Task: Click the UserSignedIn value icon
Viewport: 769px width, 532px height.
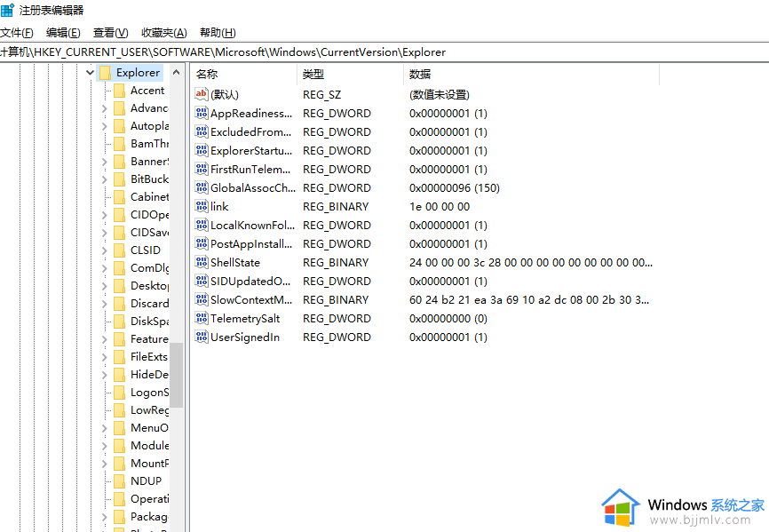Action: click(202, 337)
